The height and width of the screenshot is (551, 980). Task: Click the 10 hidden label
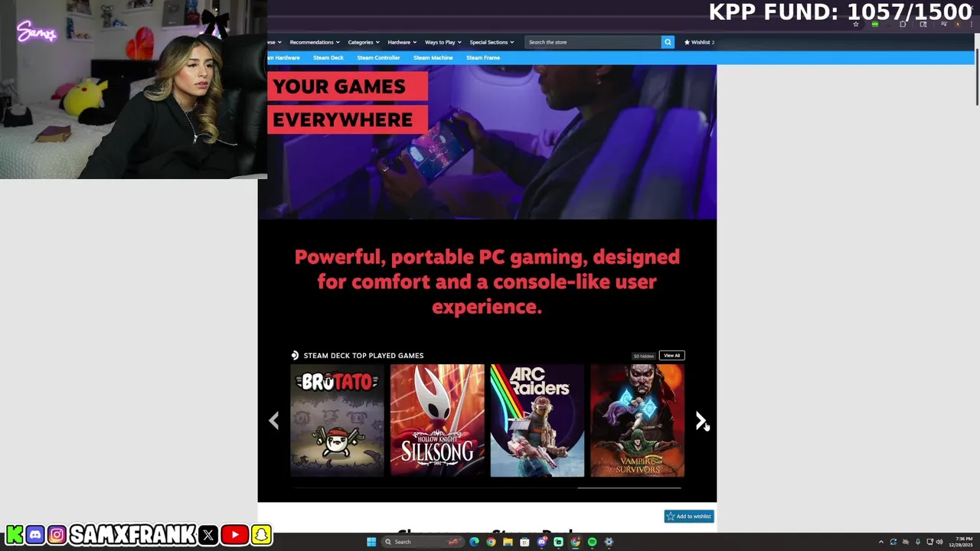pyautogui.click(x=643, y=356)
